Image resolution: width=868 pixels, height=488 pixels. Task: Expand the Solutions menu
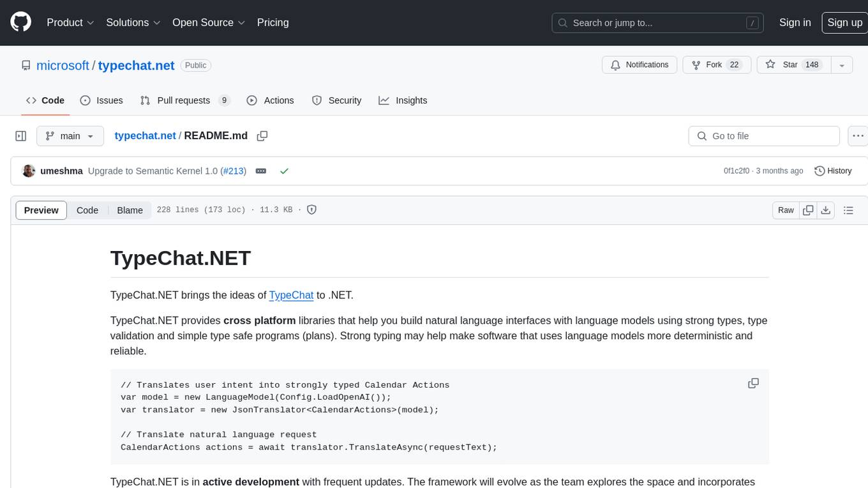133,22
